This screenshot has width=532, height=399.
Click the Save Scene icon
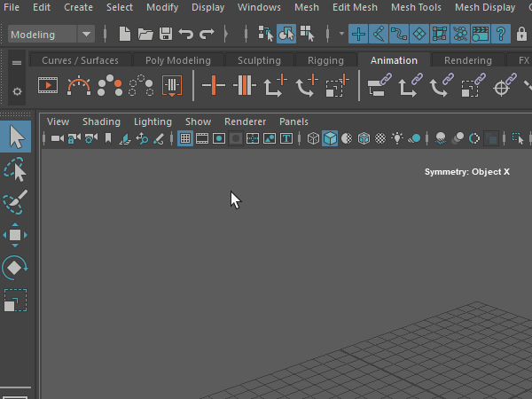pyautogui.click(x=165, y=35)
